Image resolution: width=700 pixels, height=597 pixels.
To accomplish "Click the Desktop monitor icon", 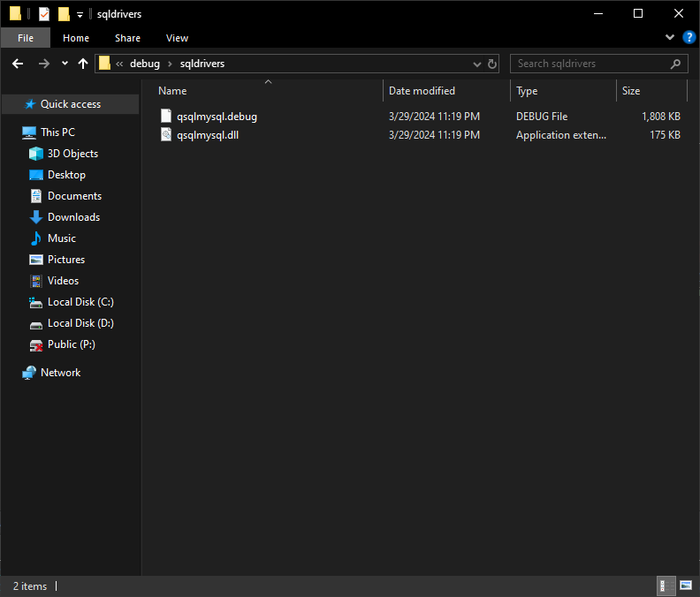I will (x=35, y=175).
